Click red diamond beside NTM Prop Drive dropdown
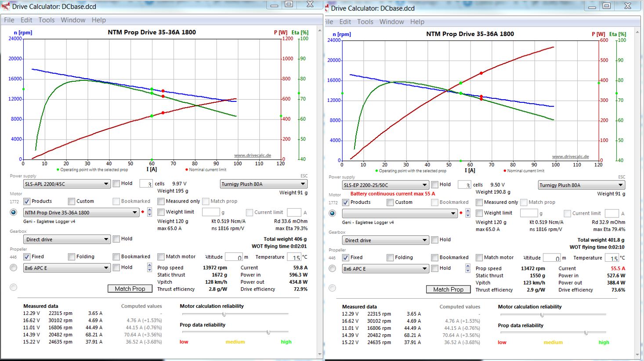The image size is (644, 361). pyautogui.click(x=143, y=212)
